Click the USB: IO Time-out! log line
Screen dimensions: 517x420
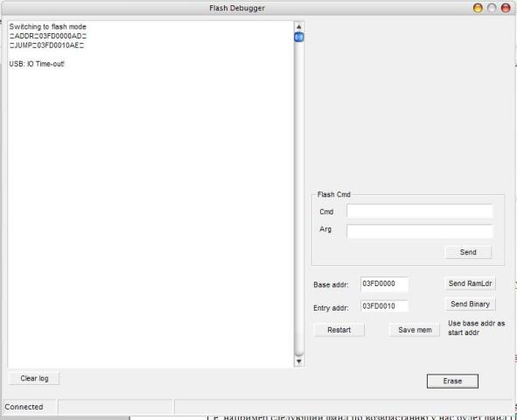tap(37, 64)
